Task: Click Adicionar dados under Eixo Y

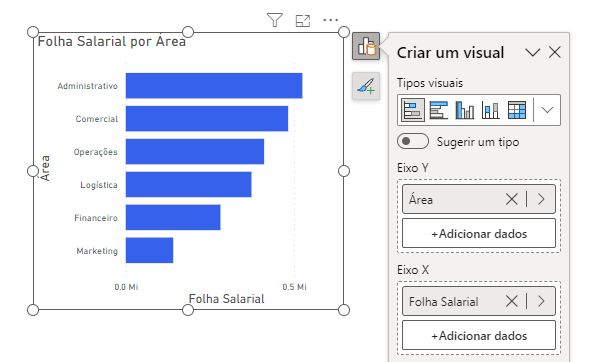Action: (479, 234)
